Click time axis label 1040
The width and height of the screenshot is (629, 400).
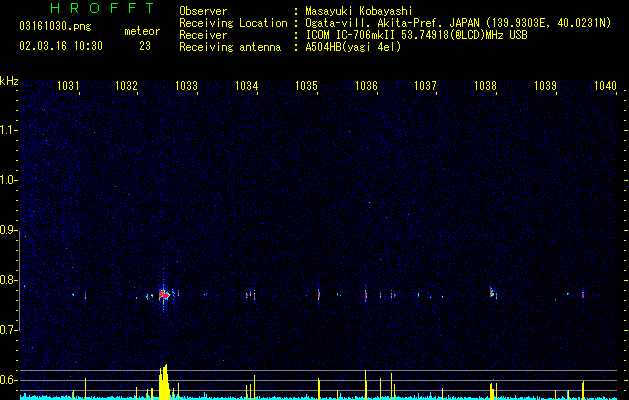tap(605, 86)
